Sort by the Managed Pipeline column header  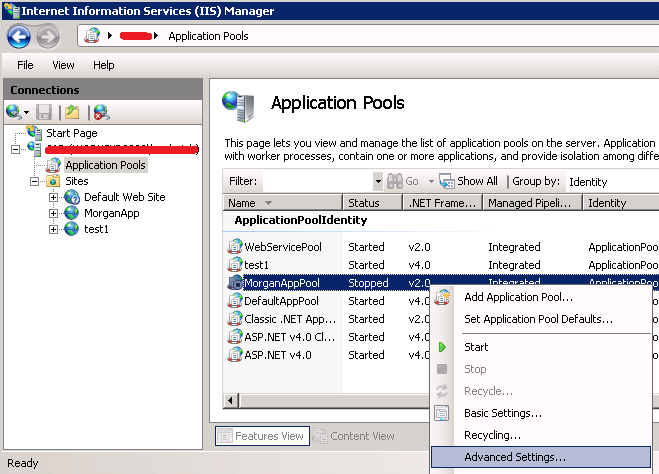point(532,203)
